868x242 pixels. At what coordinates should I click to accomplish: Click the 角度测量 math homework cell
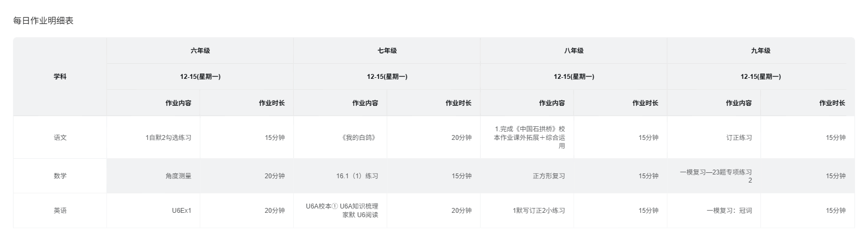[178, 176]
